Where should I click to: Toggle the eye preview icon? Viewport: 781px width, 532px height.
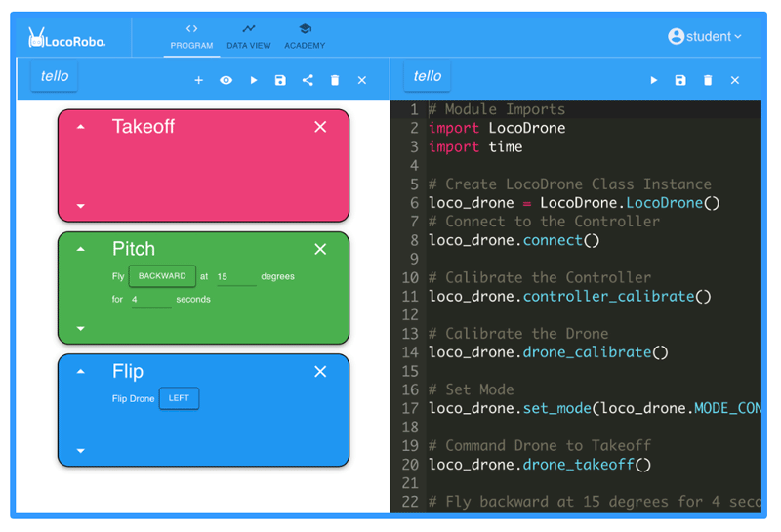(226, 81)
